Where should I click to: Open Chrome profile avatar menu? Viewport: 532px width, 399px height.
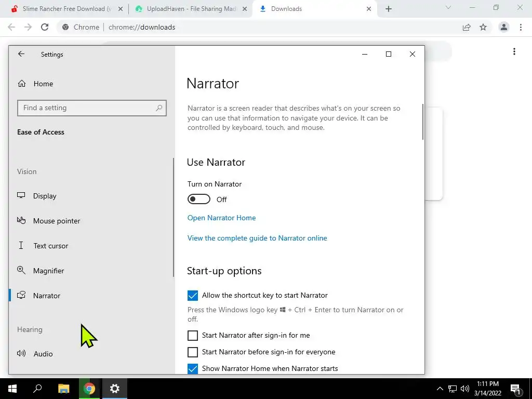tap(504, 27)
